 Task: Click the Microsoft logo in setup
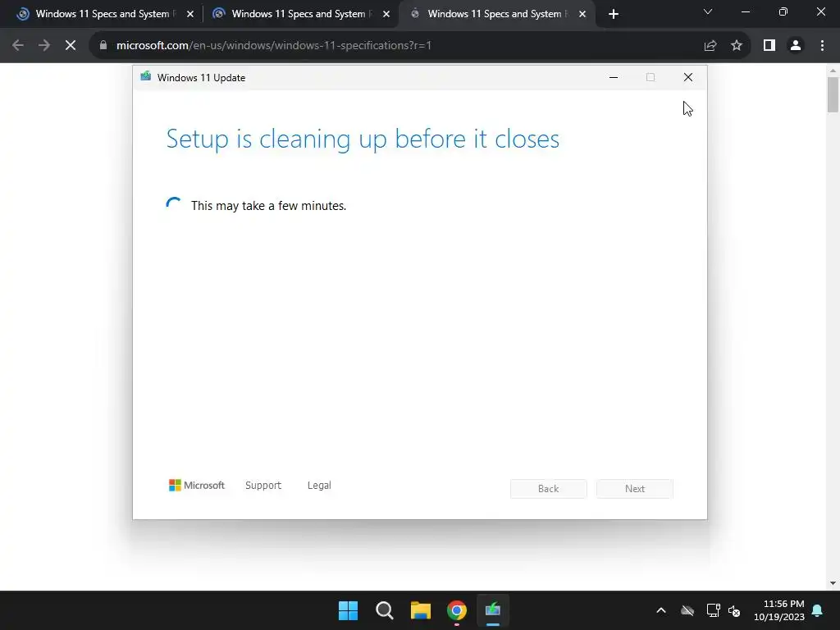197,486
